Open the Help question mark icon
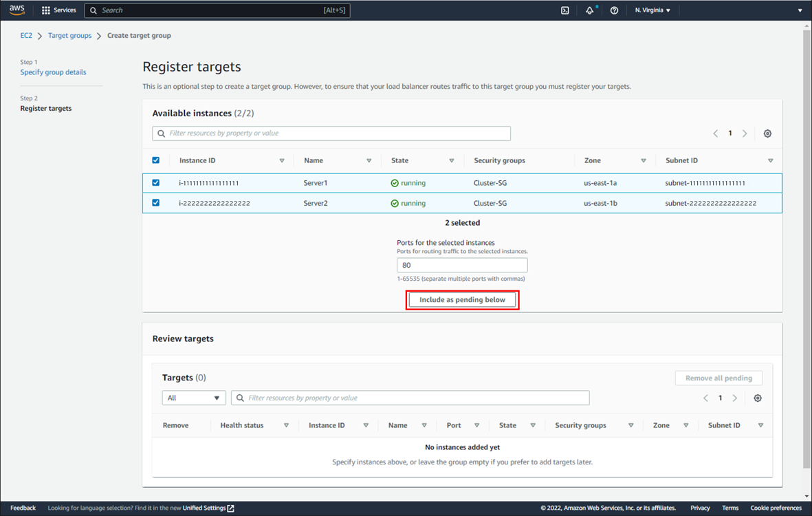Viewport: 812px width, 516px height. click(x=614, y=10)
